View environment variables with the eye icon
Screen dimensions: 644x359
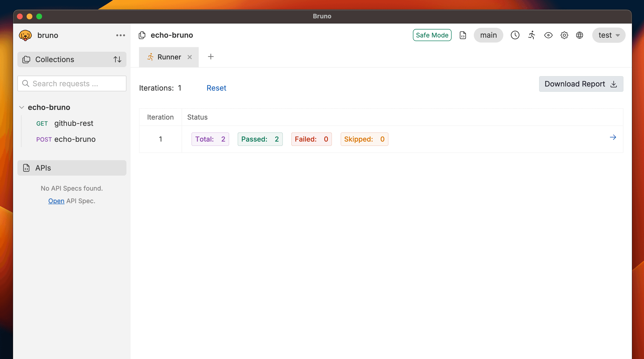coord(548,35)
